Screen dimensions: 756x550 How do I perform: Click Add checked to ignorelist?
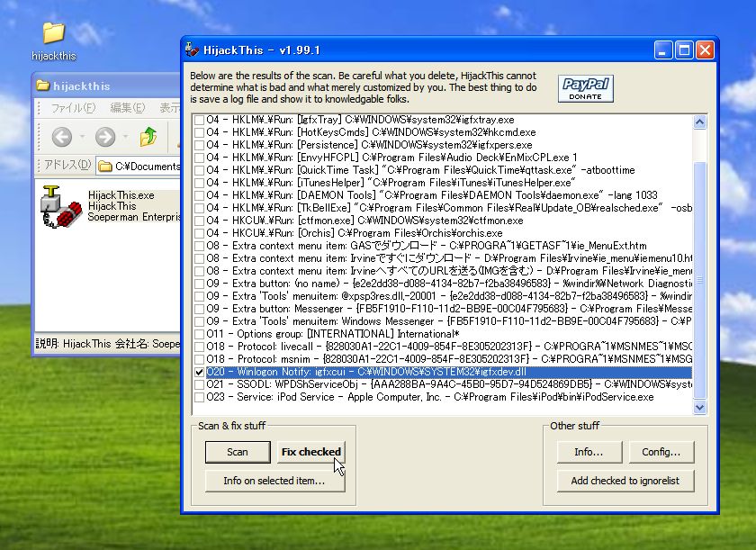tap(625, 481)
